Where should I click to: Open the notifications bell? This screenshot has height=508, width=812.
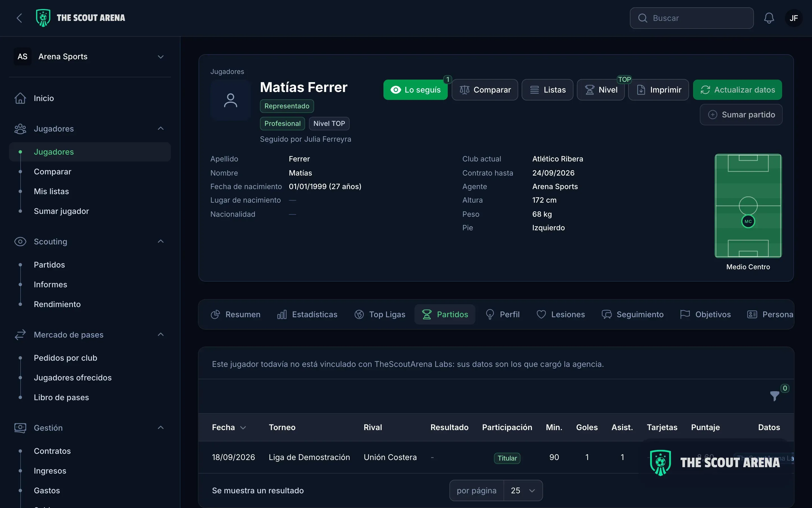tap(769, 18)
